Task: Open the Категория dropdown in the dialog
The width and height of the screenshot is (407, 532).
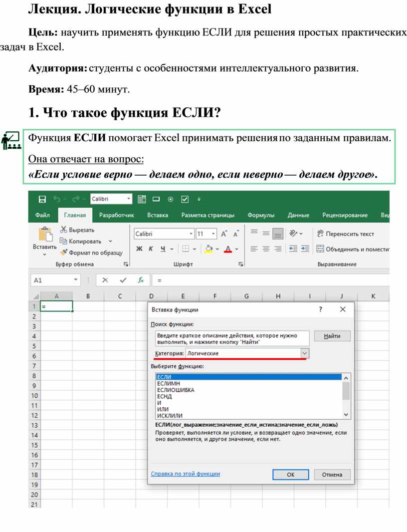Action: tap(305, 353)
